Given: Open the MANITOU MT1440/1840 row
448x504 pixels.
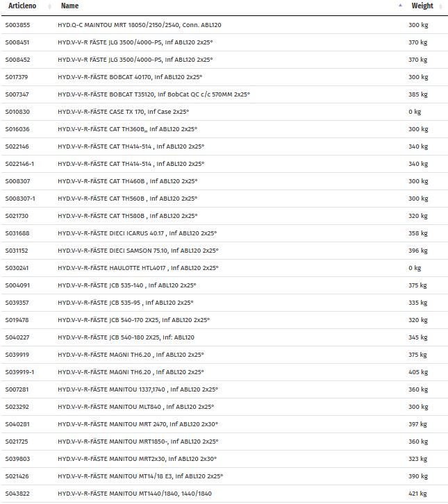Looking at the screenshot, I should [x=135, y=494].
